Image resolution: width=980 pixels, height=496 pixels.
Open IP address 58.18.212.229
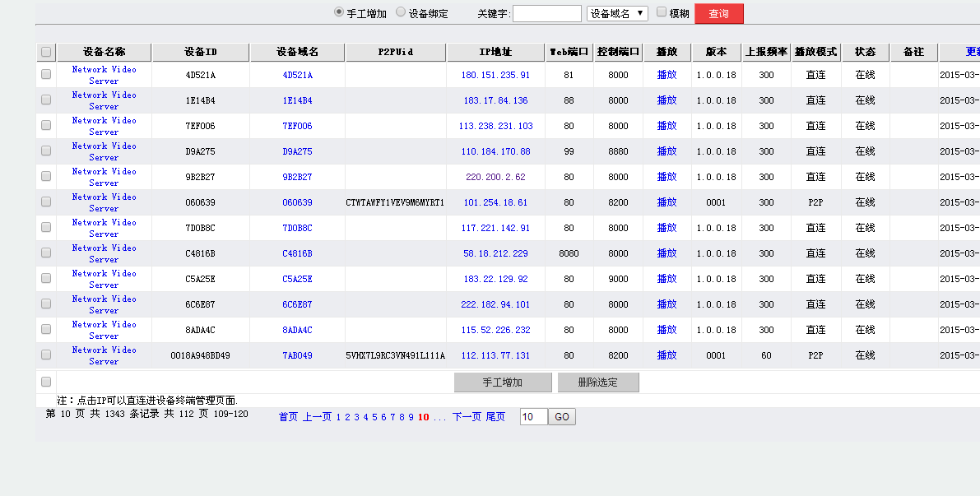[495, 253]
